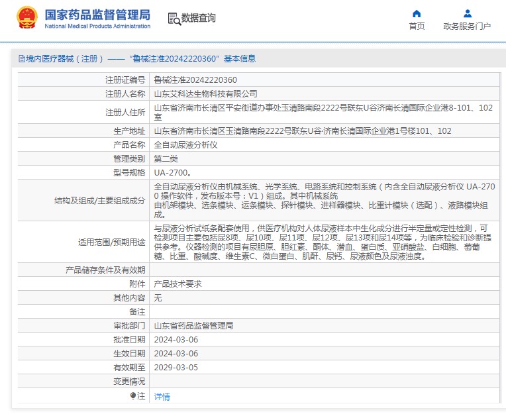Click the 注册证编号 label
The height and width of the screenshot is (420, 506).
click(125, 79)
